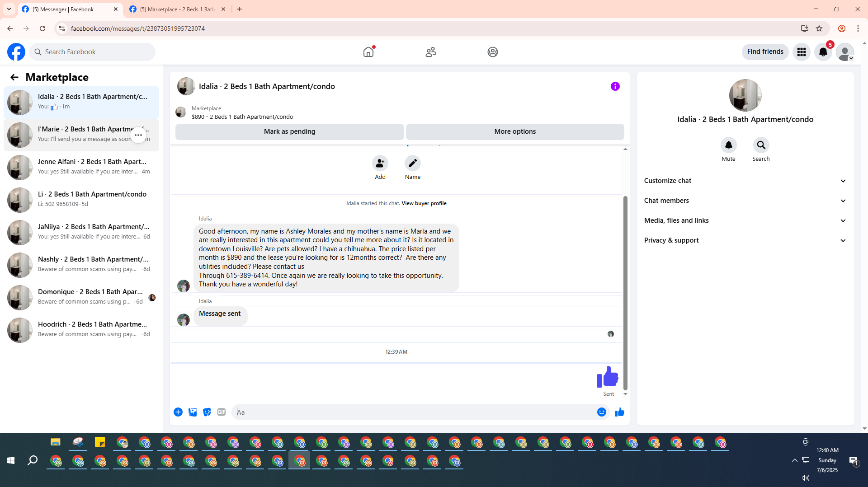This screenshot has width=868, height=487.
Task: Open account profile avatar menu
Action: tap(845, 52)
